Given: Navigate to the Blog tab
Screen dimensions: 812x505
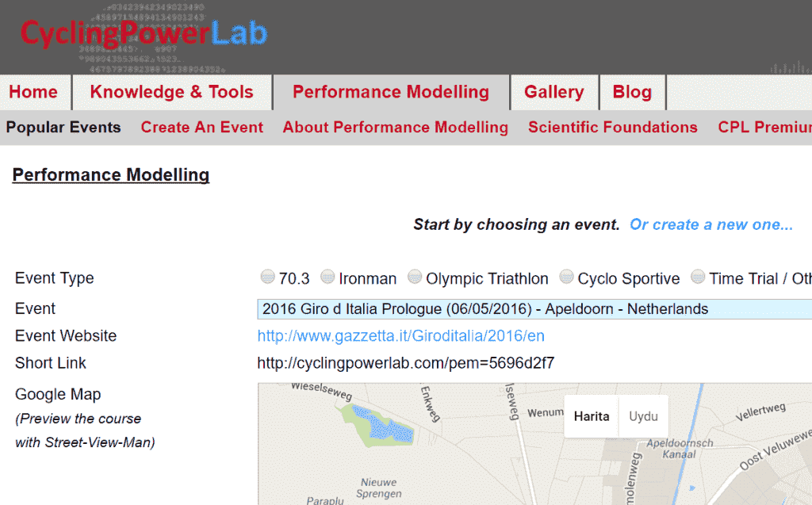Looking at the screenshot, I should pos(632,92).
